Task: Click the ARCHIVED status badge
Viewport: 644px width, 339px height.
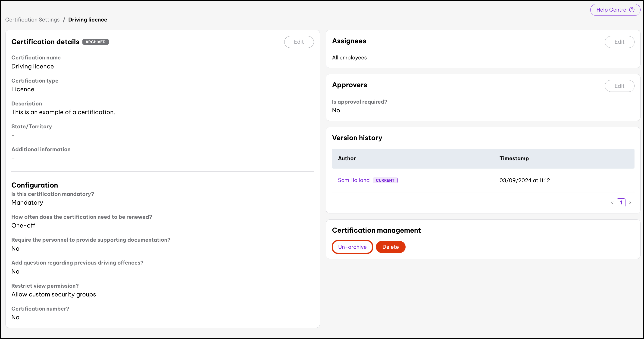Action: click(x=95, y=42)
